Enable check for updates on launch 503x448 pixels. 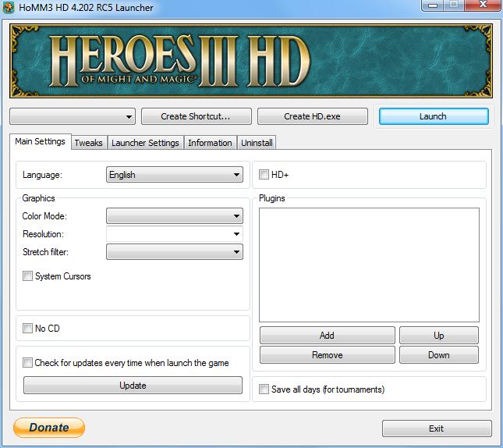coord(28,362)
